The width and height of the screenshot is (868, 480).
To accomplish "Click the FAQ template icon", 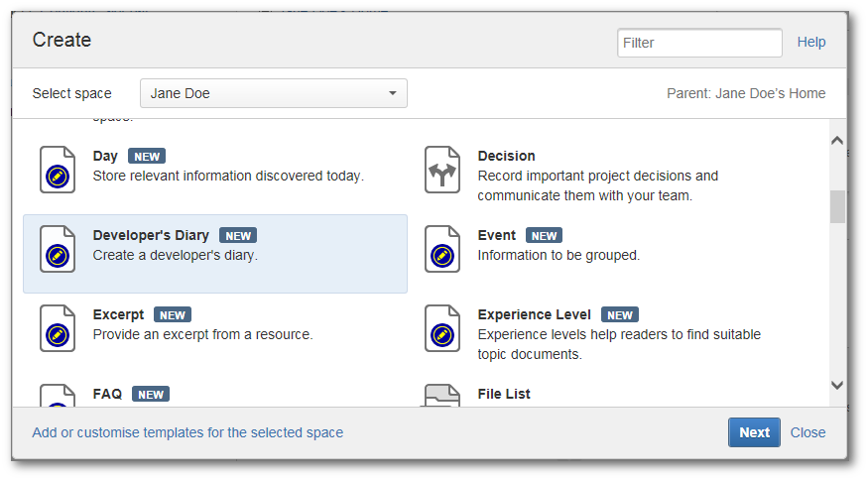I will [58, 397].
